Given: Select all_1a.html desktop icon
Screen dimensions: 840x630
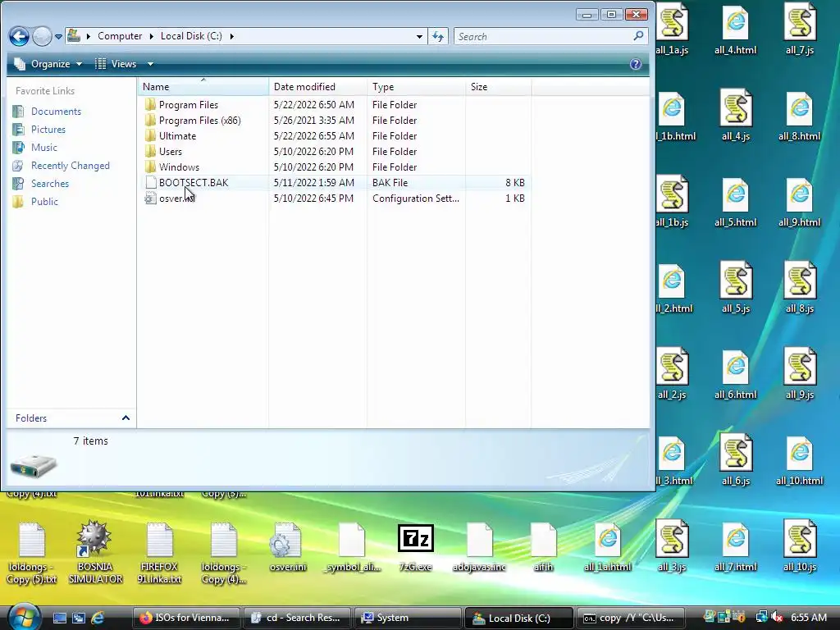Looking at the screenshot, I should click(x=608, y=547).
